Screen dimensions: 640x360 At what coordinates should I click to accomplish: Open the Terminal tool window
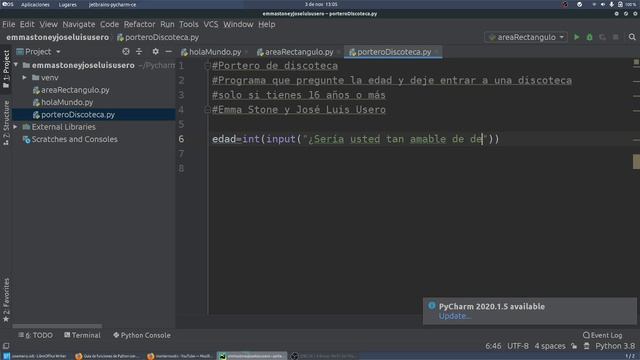tap(82, 335)
